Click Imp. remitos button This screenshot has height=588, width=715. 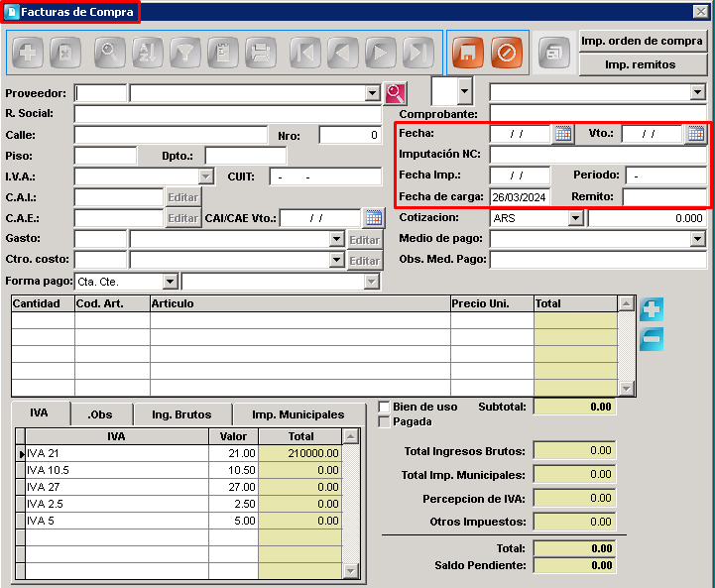pyautogui.click(x=642, y=64)
